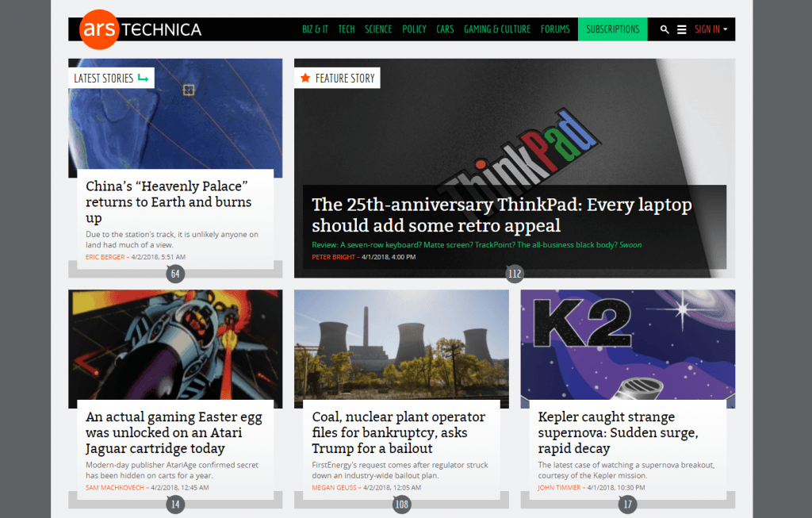Open the 25th-anniversary ThinkPad feature headline
Image resolution: width=812 pixels, height=518 pixels.
pos(501,215)
